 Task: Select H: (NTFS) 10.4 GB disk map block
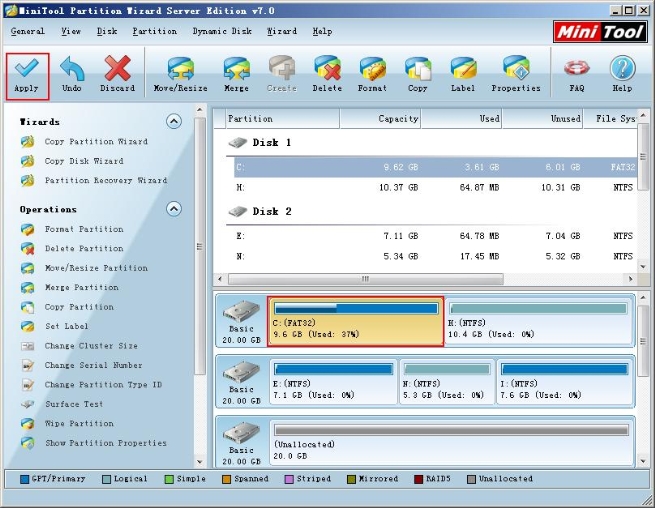(538, 321)
